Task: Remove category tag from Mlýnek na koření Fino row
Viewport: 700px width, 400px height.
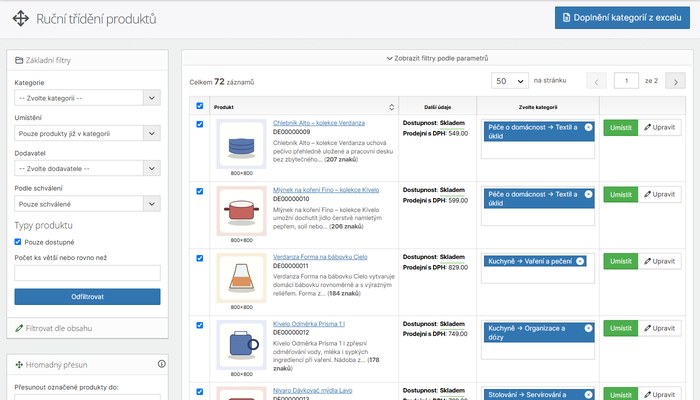Action: point(588,194)
